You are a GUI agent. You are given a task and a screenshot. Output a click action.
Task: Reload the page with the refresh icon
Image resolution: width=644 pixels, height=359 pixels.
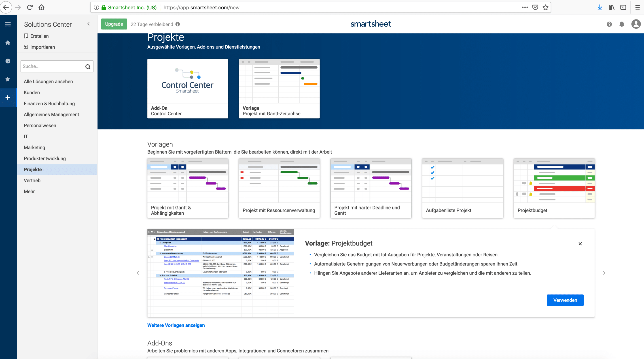coord(30,8)
